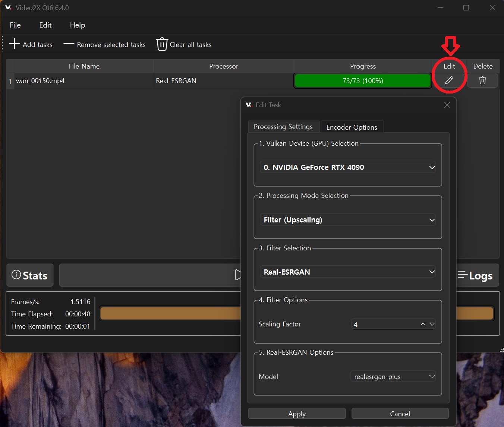The image size is (504, 427).
Task: Click Clear all tasks trash icon
Action: tap(162, 44)
